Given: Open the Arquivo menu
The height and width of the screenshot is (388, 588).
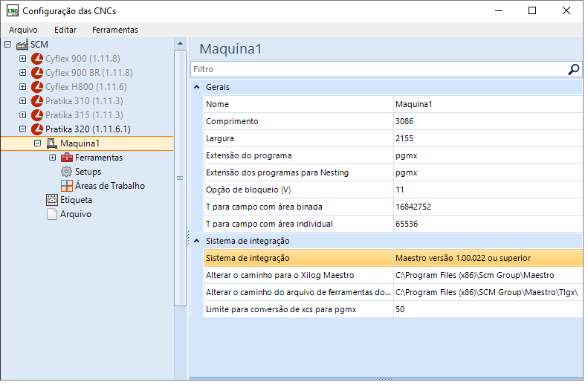Looking at the screenshot, I should pos(23,30).
